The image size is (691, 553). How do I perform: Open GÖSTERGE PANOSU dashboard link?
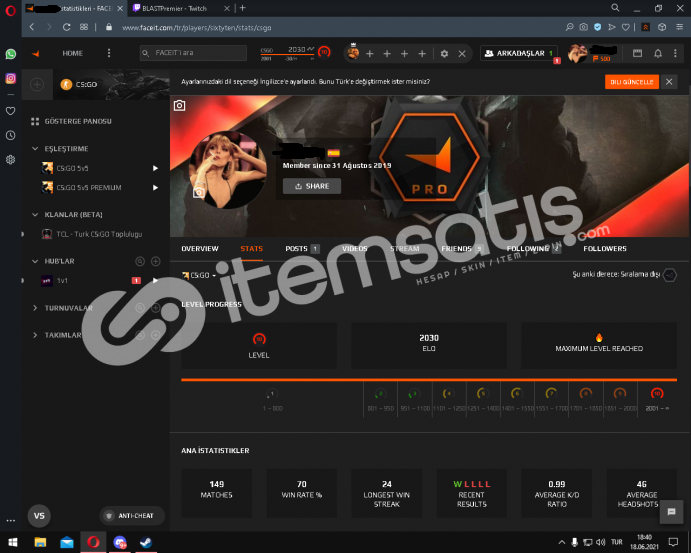[71, 121]
